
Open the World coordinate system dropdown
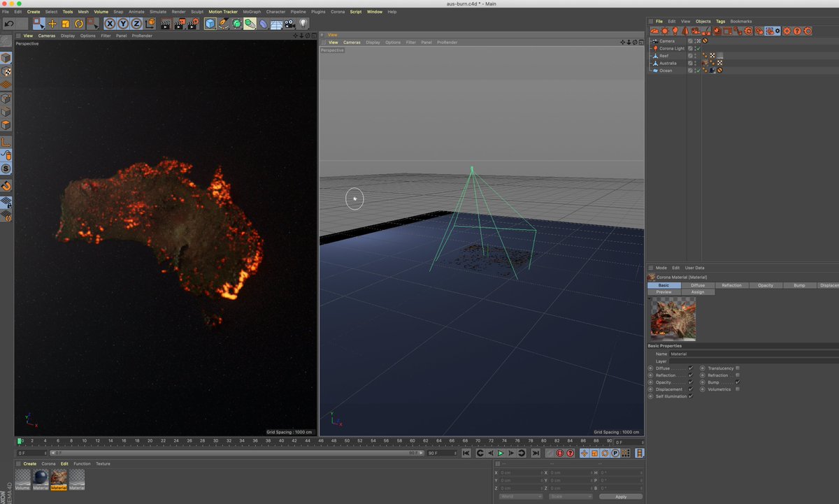521,496
